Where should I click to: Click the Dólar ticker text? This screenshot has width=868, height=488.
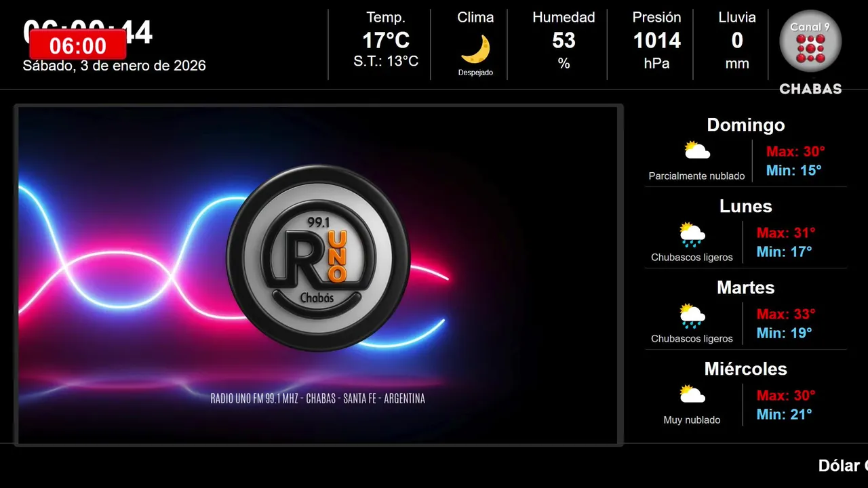843,466
